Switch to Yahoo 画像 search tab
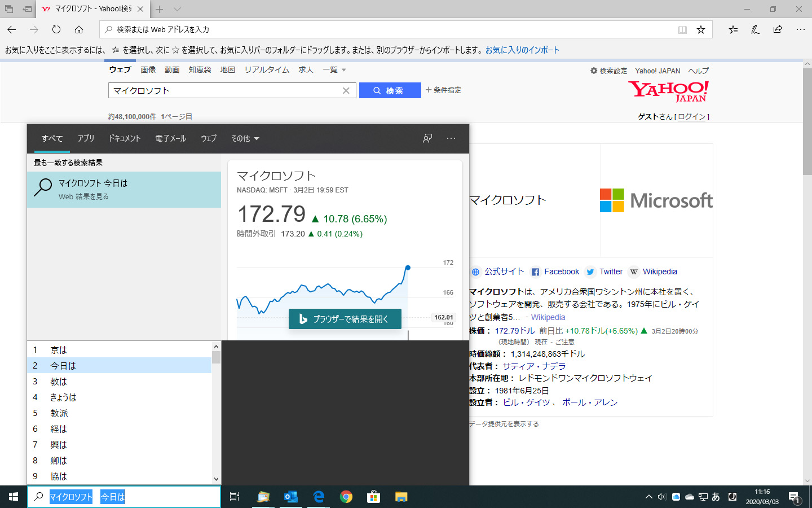 [x=148, y=69]
